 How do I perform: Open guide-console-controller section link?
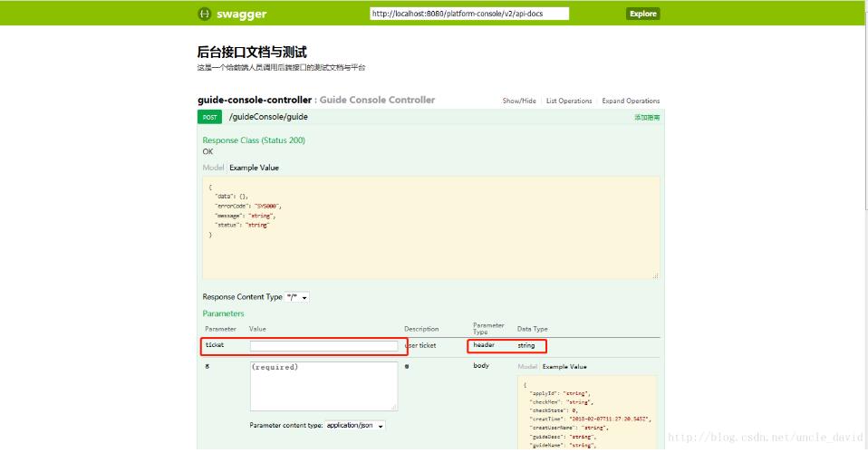coord(255,101)
